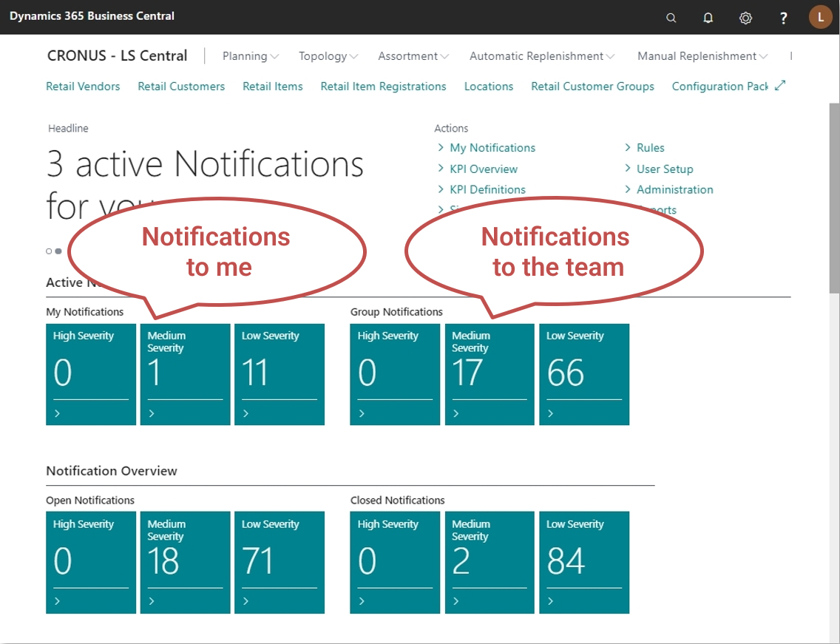Open the user profile avatar L
The width and height of the screenshot is (840, 644).
pos(820,17)
